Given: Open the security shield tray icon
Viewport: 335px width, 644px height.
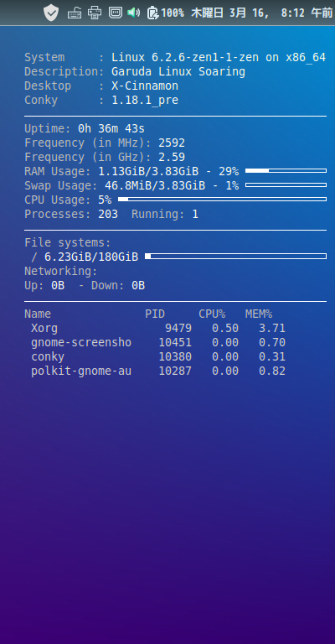Looking at the screenshot, I should pos(51,13).
